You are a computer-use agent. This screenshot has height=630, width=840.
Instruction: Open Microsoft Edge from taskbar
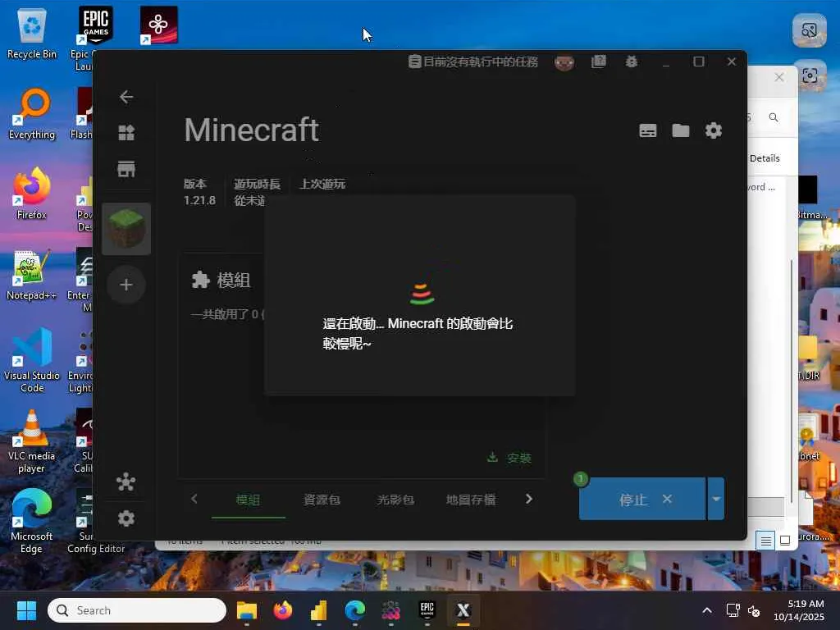pyautogui.click(x=355, y=610)
